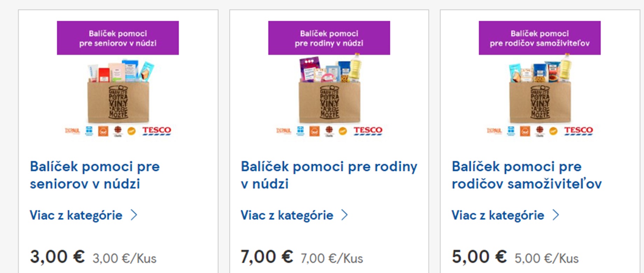Screen dimensions: 644x273
Task: Click the chevron next to the families card's Viac z kategórie
Action: click(345, 215)
